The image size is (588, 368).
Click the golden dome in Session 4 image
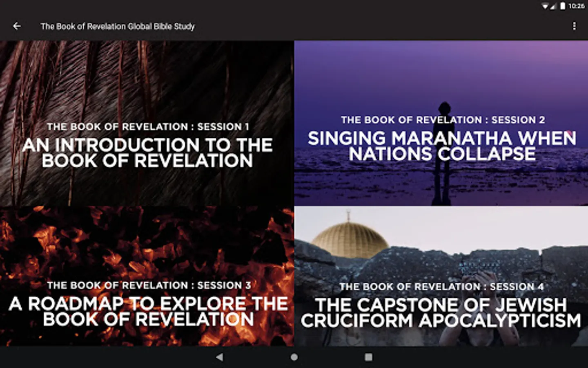pyautogui.click(x=350, y=240)
